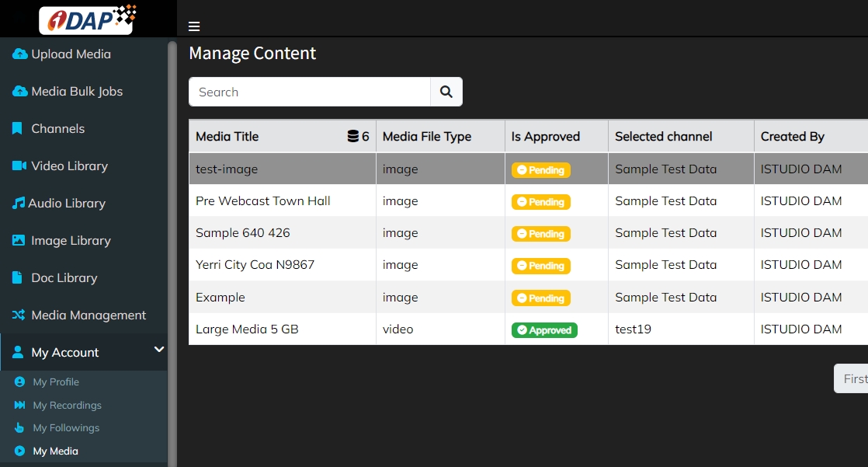Image resolution: width=868 pixels, height=467 pixels.
Task: Select the 'Example' media title cell
Action: click(283, 297)
